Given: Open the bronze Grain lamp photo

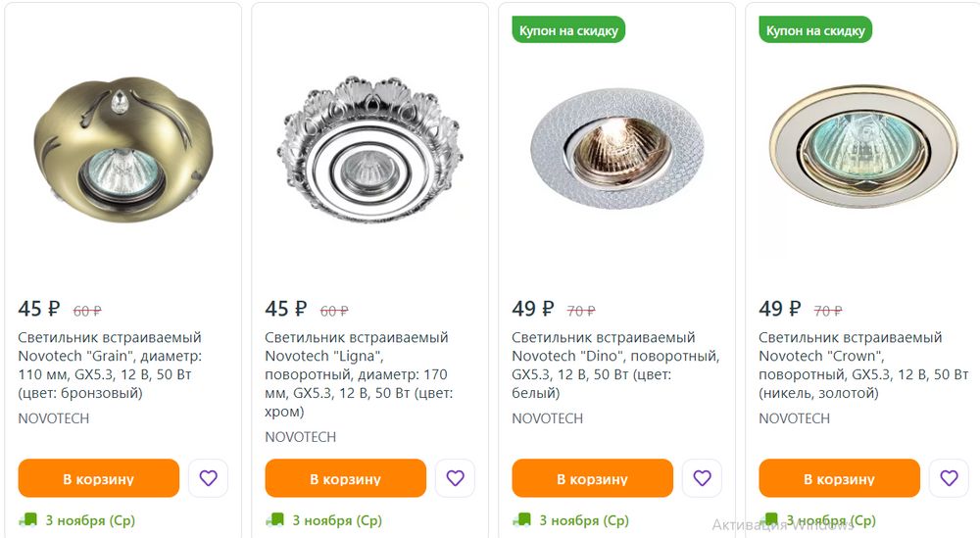Looking at the screenshot, I should pyautogui.click(x=122, y=147).
